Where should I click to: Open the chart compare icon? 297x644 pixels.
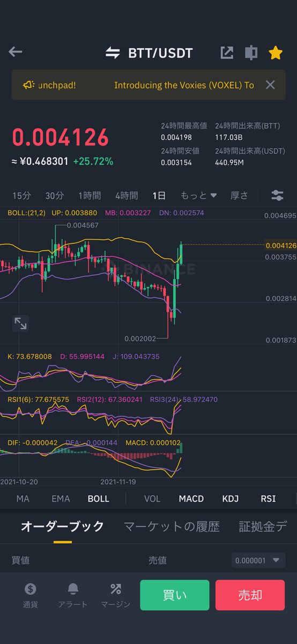pyautogui.click(x=251, y=53)
